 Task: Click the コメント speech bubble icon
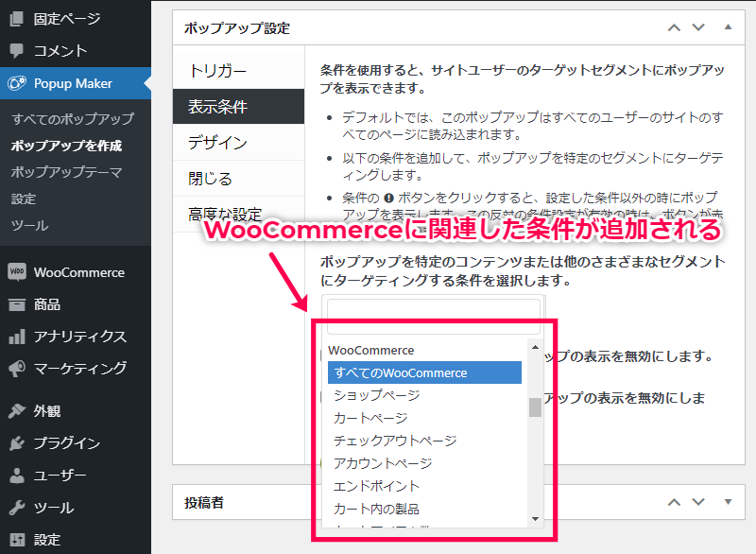point(16,51)
